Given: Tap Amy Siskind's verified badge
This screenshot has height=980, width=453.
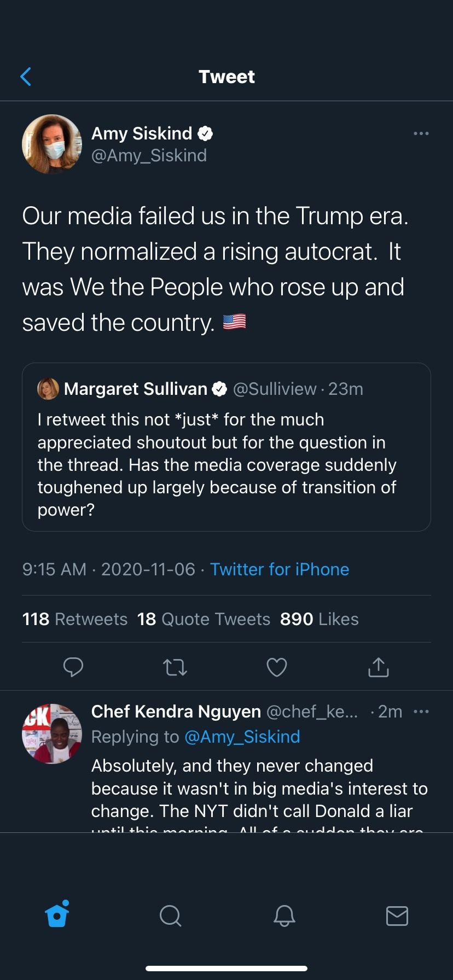Looking at the screenshot, I should [205, 133].
